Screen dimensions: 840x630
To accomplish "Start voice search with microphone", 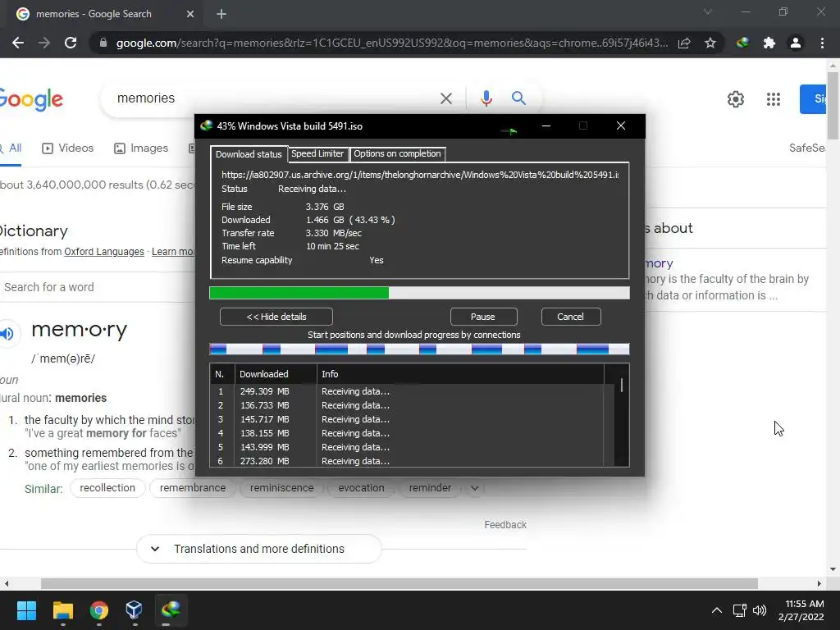I will pyautogui.click(x=486, y=98).
